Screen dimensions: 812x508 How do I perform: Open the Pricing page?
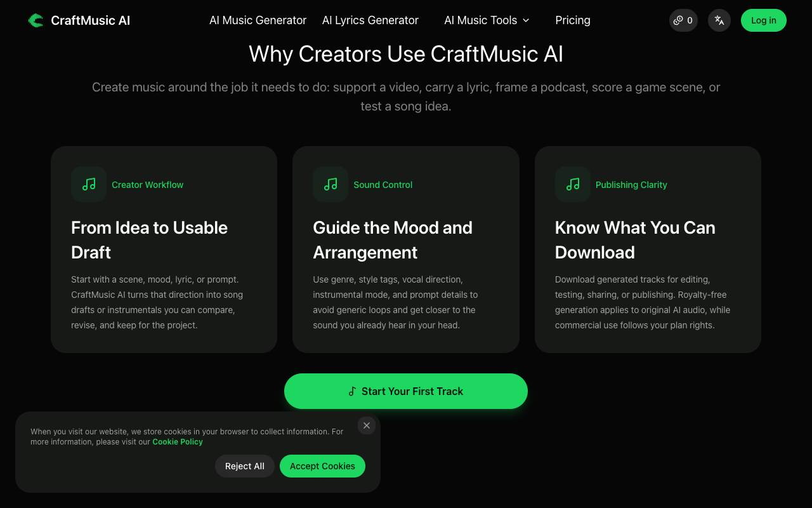[x=573, y=20]
